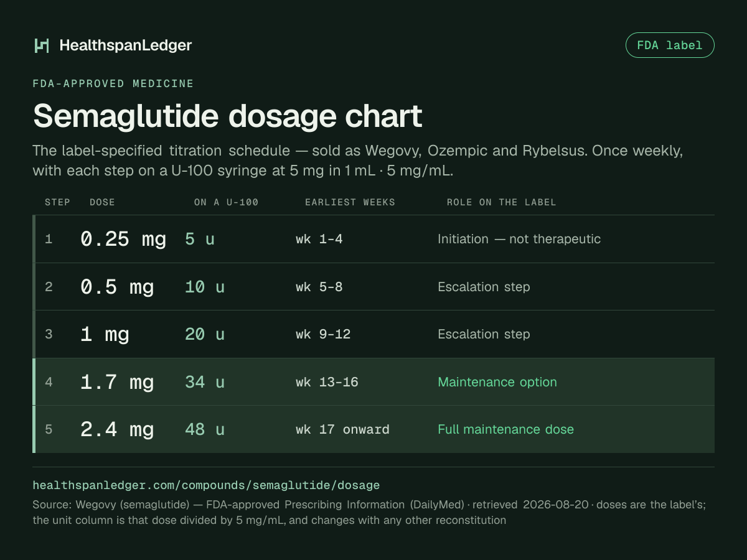Click the wk 9-12 cell
747x560 pixels.
click(323, 334)
